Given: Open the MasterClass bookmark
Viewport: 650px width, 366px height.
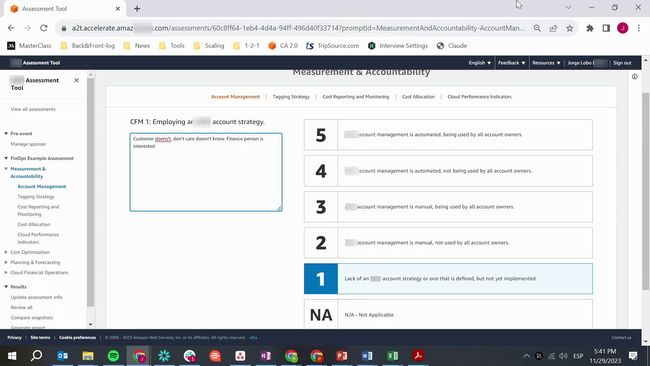Looking at the screenshot, I should point(29,46).
